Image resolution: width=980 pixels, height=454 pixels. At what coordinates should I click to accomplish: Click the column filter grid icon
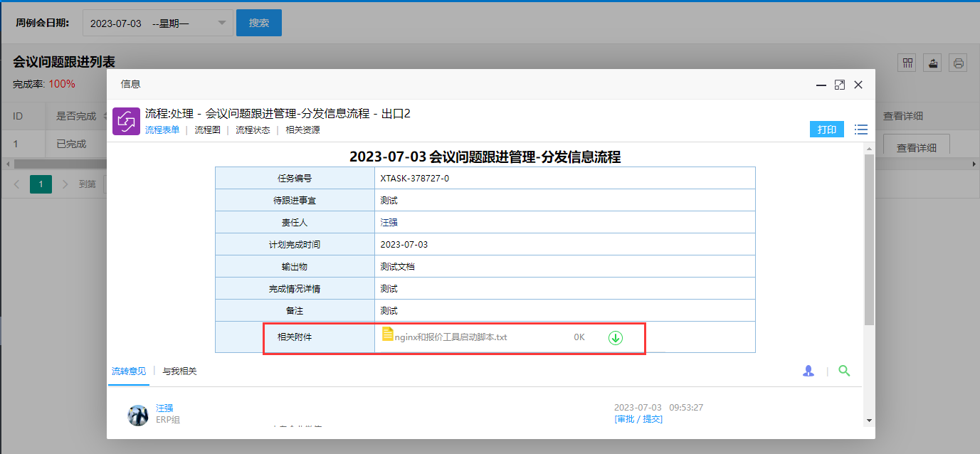tap(907, 63)
